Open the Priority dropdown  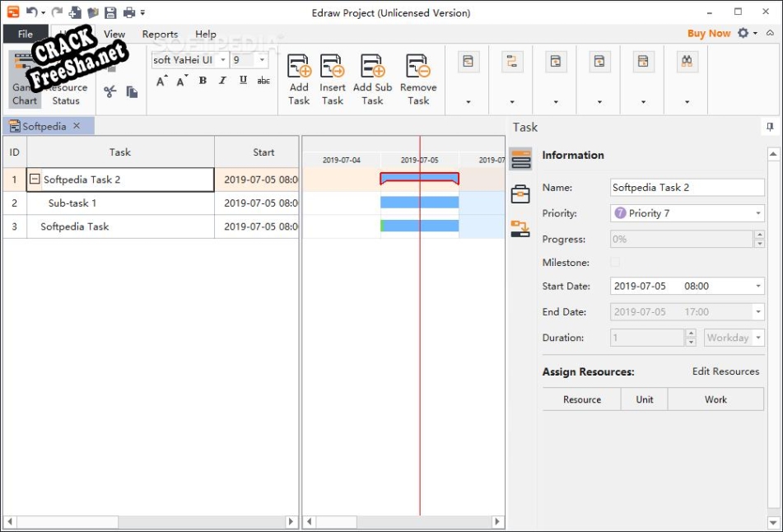click(757, 214)
